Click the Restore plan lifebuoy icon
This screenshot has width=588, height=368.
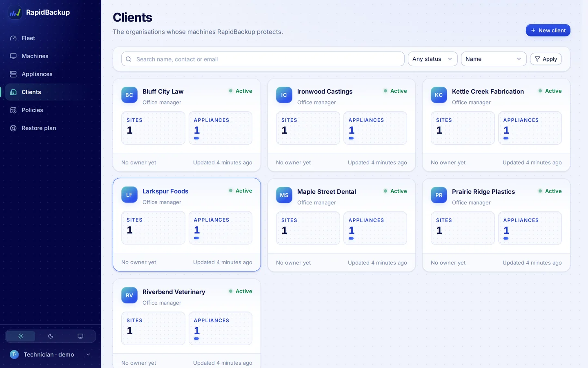[x=13, y=128]
